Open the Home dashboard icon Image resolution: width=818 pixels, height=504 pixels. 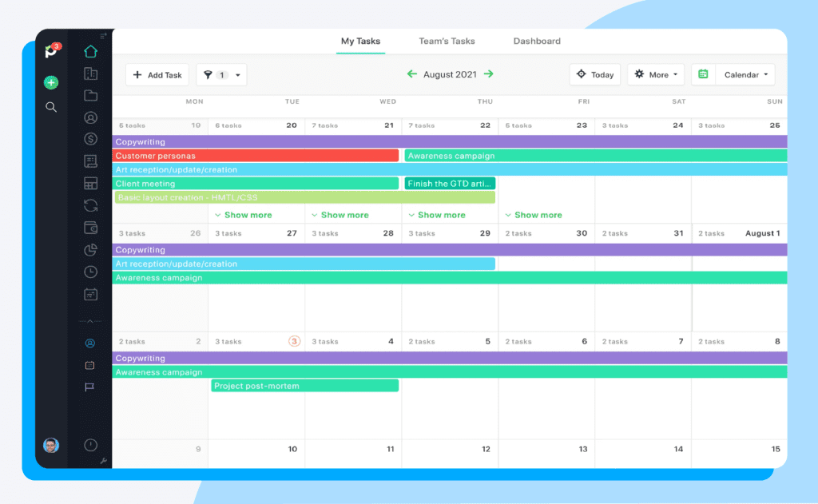pos(90,50)
